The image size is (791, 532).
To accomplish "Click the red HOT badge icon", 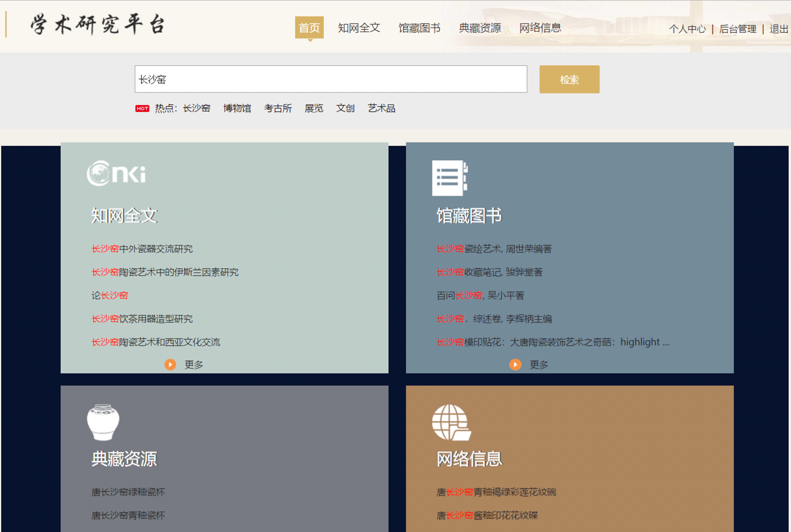I will click(142, 109).
